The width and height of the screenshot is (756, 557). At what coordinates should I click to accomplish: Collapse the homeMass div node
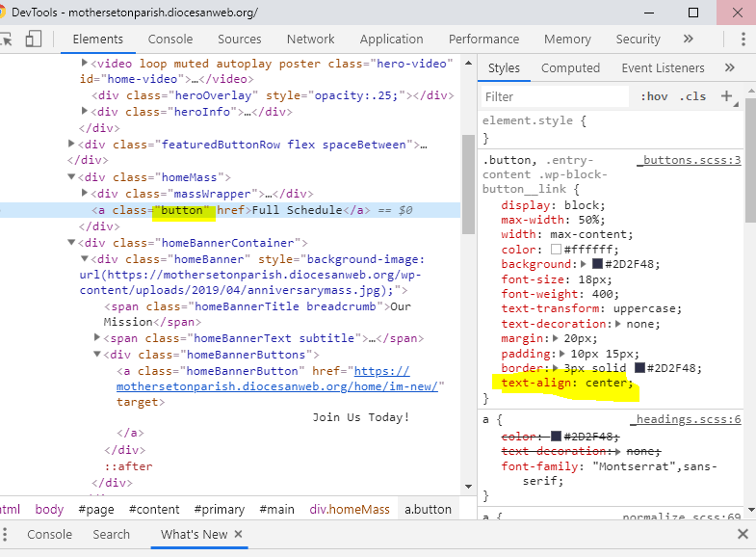[72, 177]
